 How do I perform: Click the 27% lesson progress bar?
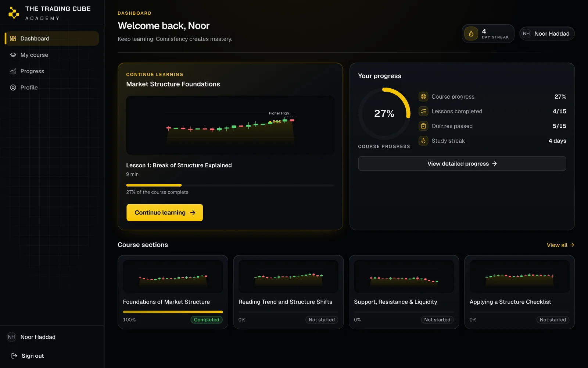click(230, 185)
